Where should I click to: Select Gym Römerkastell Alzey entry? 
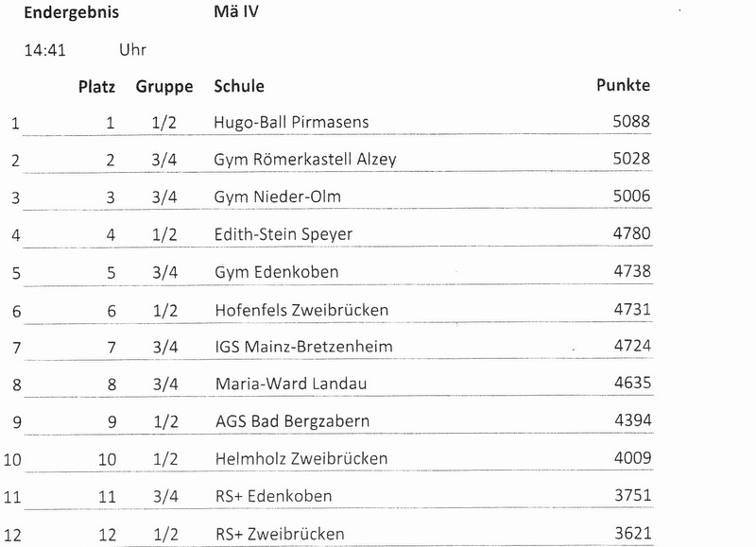305,160
